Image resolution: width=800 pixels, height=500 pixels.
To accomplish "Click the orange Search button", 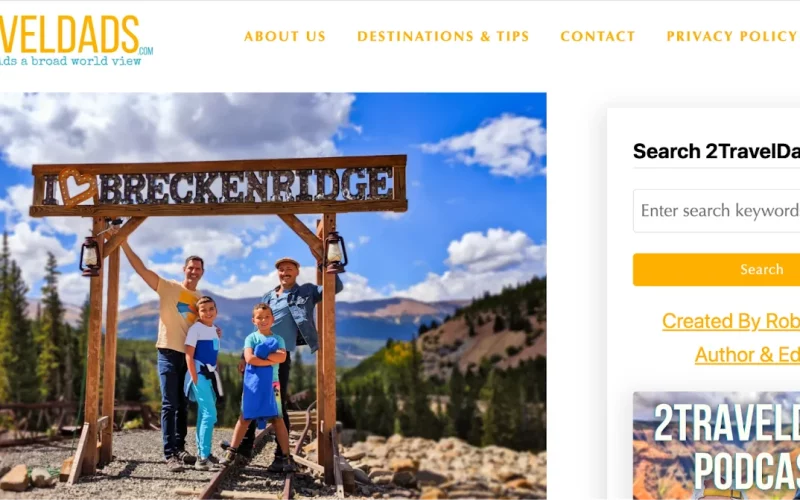I will pyautogui.click(x=716, y=269).
